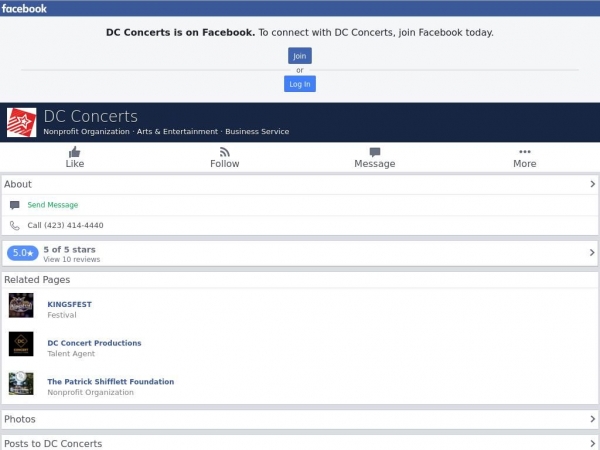Open The Patrick Shifflett Foundation link
Screen dimensions: 600x450
pyautogui.click(x=111, y=382)
